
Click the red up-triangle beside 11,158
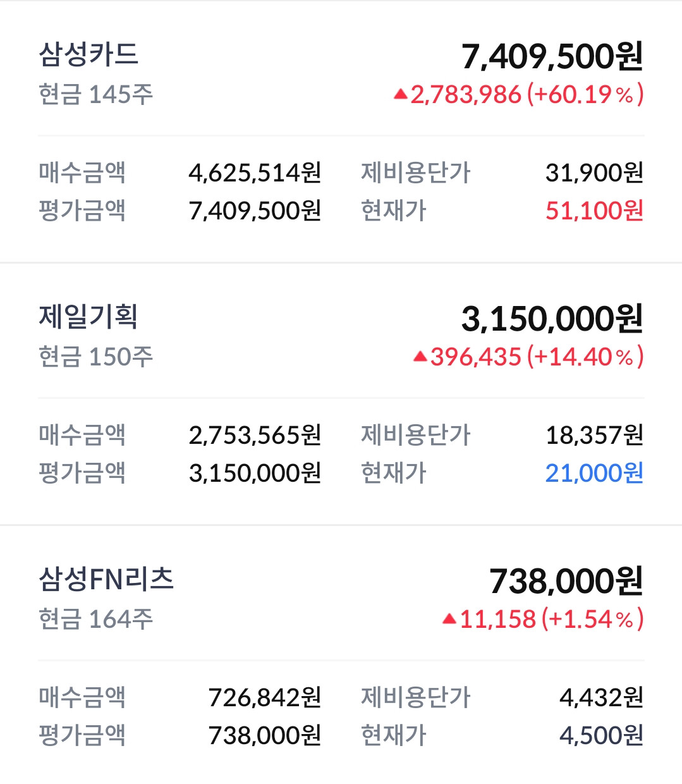coord(449,619)
